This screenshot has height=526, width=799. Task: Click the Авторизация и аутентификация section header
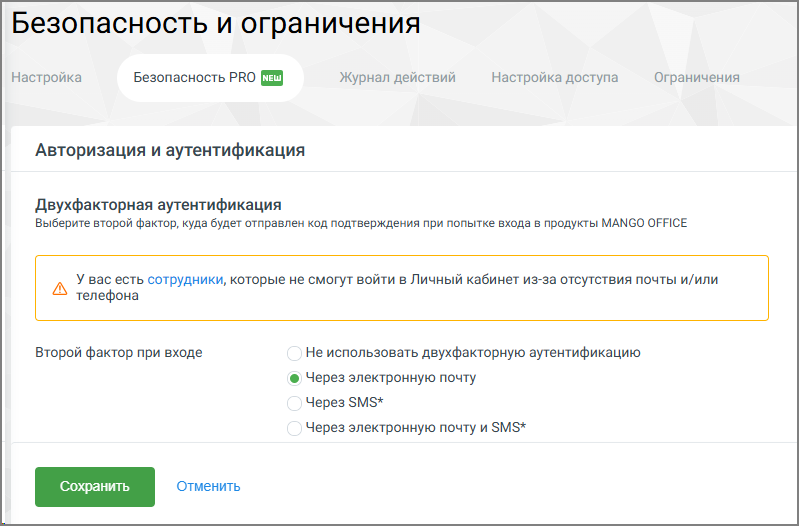pyautogui.click(x=170, y=150)
